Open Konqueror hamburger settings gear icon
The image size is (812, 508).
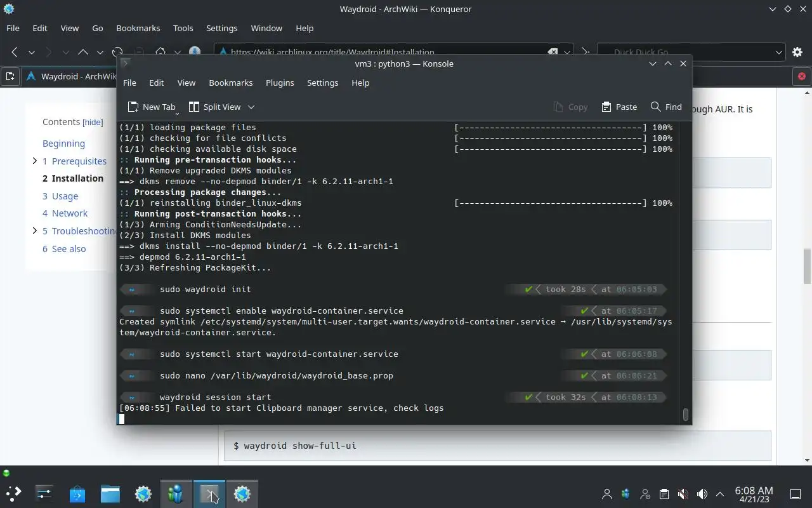[x=798, y=52]
